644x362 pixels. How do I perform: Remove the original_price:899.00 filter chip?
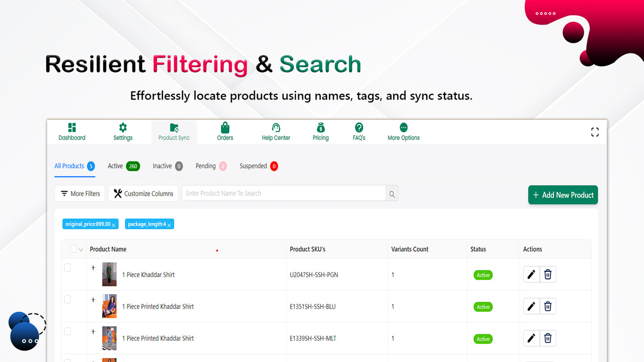tap(115, 224)
